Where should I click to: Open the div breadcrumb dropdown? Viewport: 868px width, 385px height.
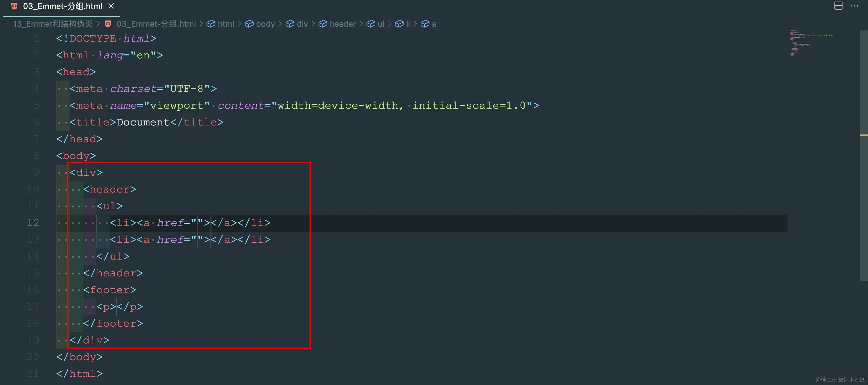[302, 24]
